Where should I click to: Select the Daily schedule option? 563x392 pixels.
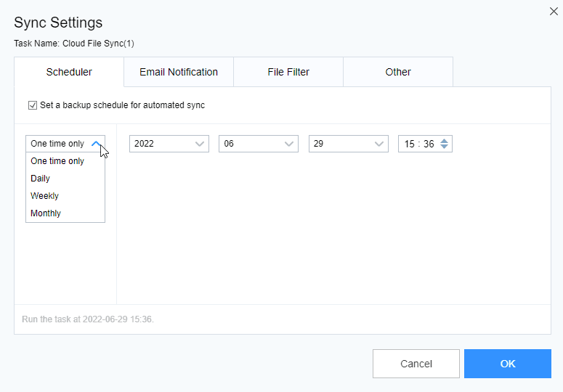click(x=41, y=179)
